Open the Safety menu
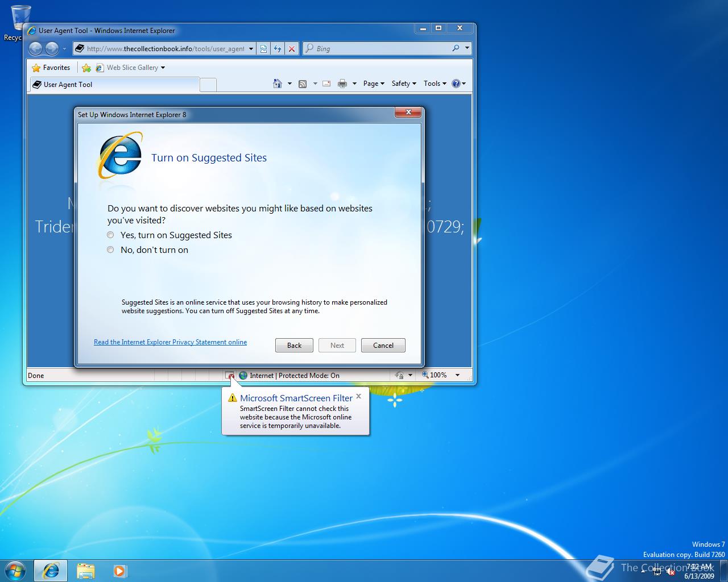728x582 pixels. (x=404, y=84)
